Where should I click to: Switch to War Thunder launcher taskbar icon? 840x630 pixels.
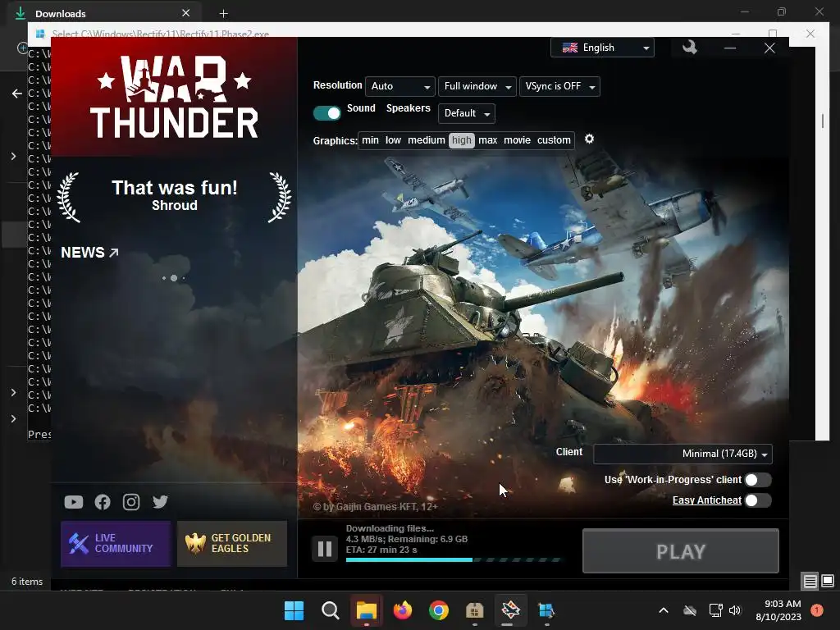coord(510,610)
